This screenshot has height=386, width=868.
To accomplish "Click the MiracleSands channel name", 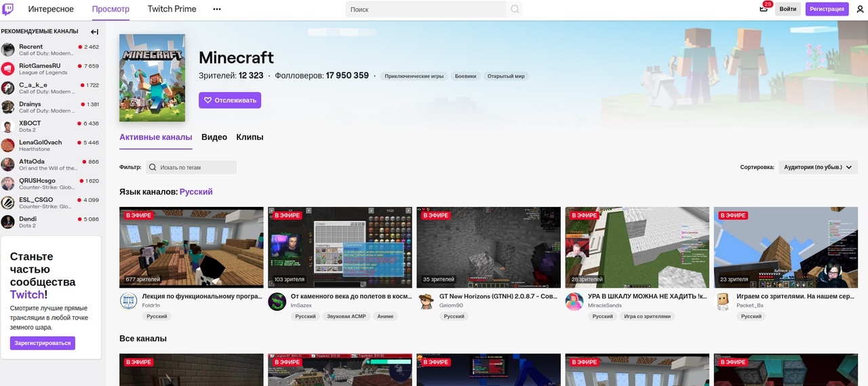I will coord(604,306).
